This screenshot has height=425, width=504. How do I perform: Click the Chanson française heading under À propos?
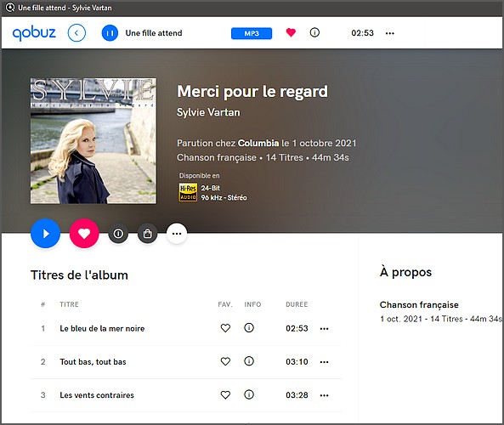pos(419,304)
